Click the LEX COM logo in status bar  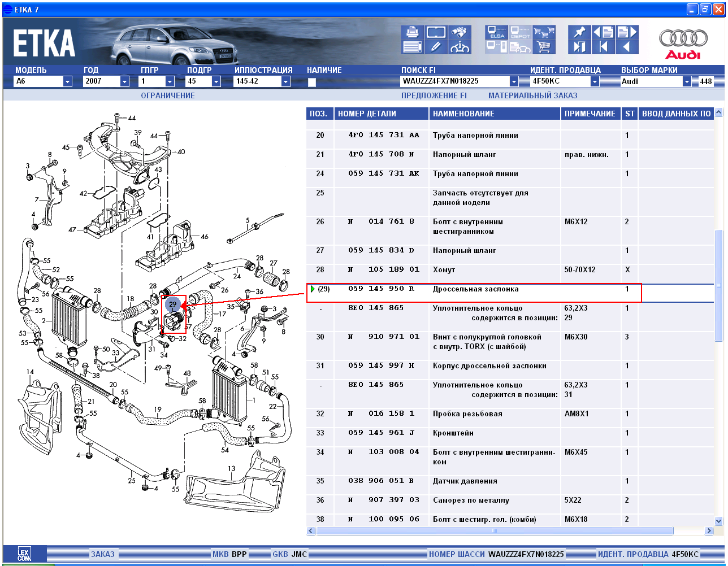(x=24, y=554)
